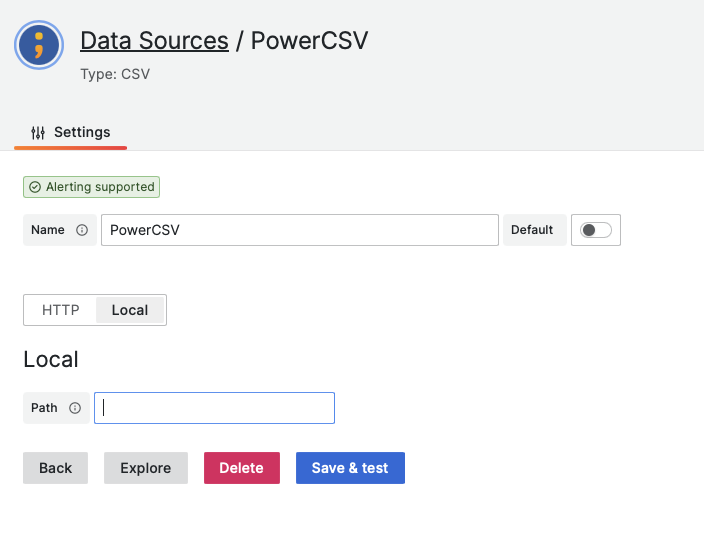Image resolution: width=704 pixels, height=536 pixels.
Task: Click the info icon beside Name
Action: point(82,230)
